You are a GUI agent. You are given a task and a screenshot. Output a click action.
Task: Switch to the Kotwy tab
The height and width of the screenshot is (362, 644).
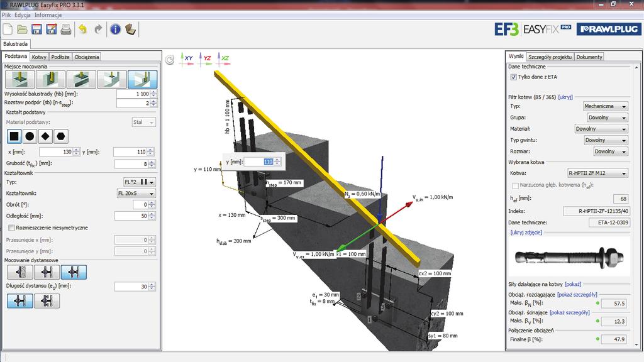tap(40, 57)
